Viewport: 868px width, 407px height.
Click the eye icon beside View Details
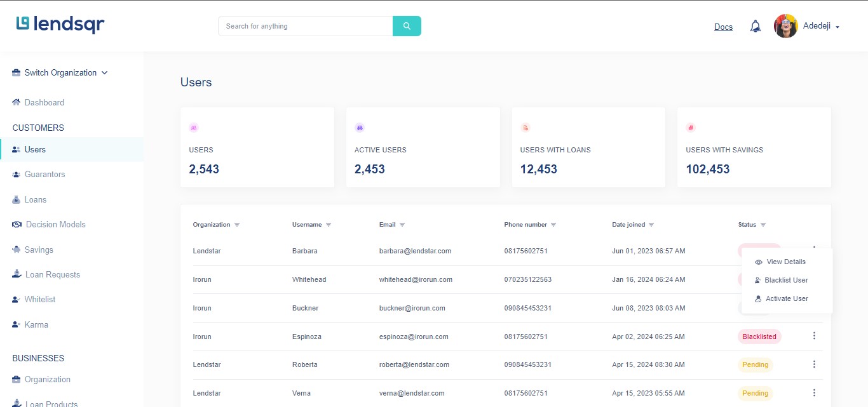[758, 262]
